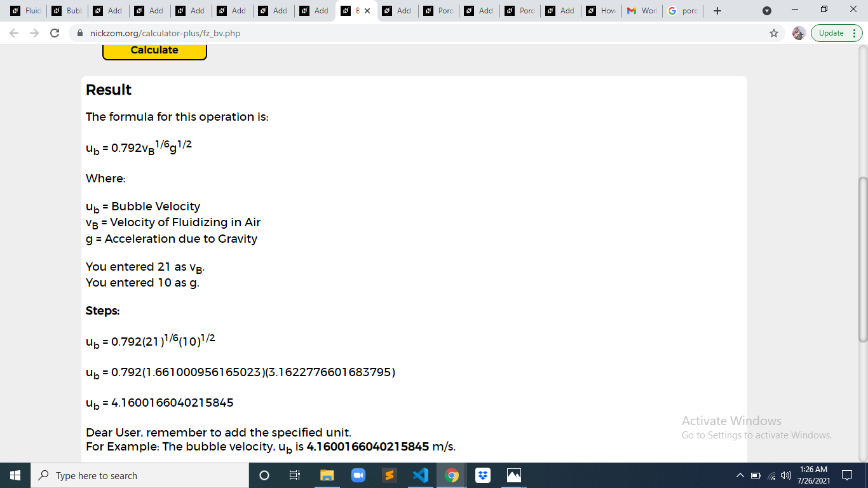
Task: Open the tab search dropdown arrow
Action: pos(766,11)
